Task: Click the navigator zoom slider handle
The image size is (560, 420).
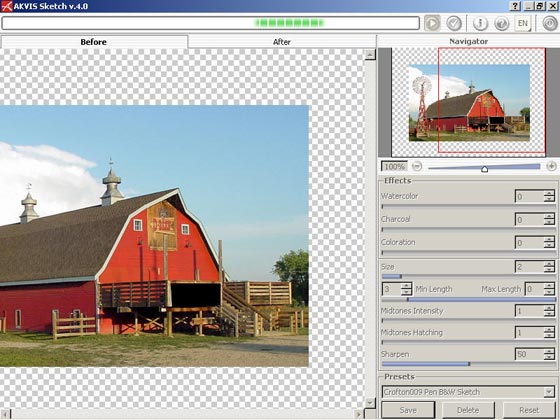Action: [x=485, y=169]
